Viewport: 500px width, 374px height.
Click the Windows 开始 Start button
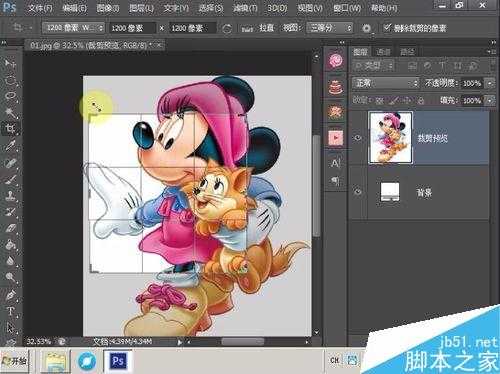tap(15, 361)
